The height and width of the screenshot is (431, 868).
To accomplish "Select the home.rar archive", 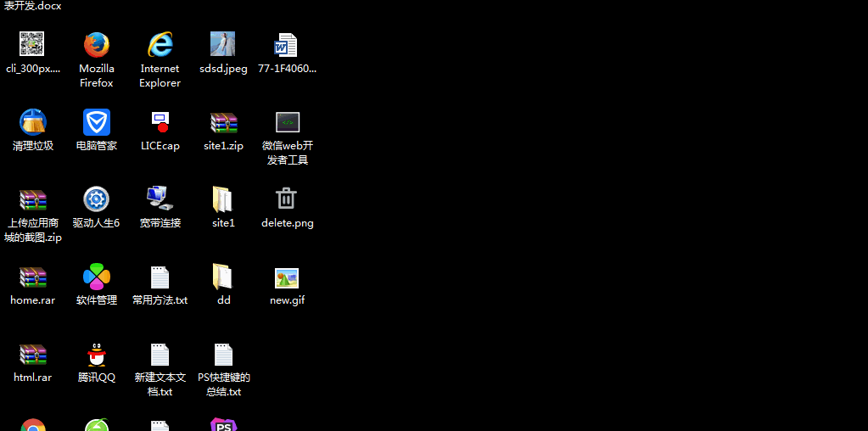I will click(x=32, y=277).
